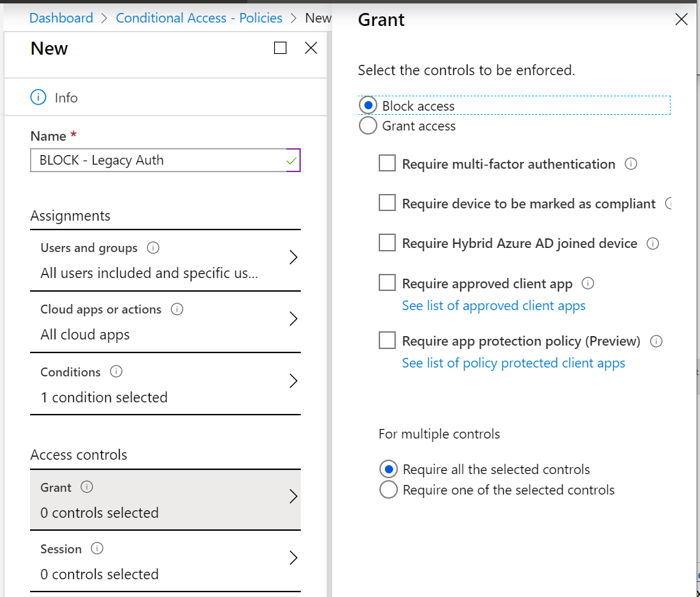The image size is (700, 597).
Task: Expand Conditions chevron
Action: pyautogui.click(x=293, y=381)
